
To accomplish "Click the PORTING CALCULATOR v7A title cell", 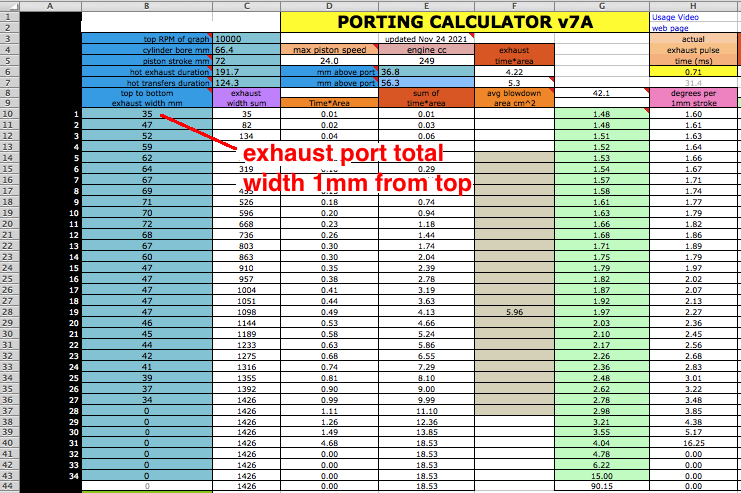I will click(x=465, y=22).
